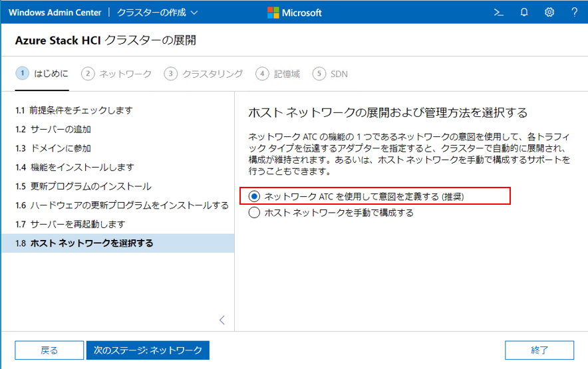Screen dimensions: 588x369
Task: Click the 戻る button
Action: tap(49, 350)
